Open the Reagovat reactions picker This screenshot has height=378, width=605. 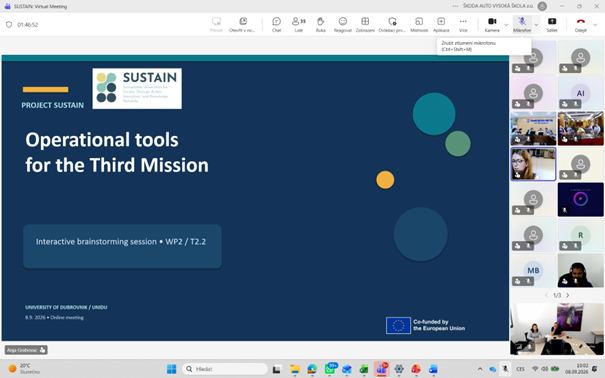pyautogui.click(x=343, y=24)
